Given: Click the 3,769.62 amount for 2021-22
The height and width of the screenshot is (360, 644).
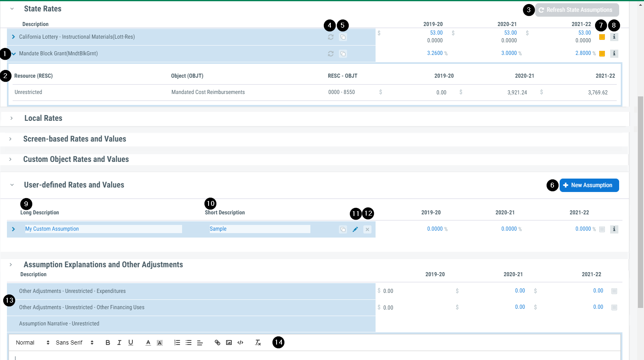Looking at the screenshot, I should [598, 92].
